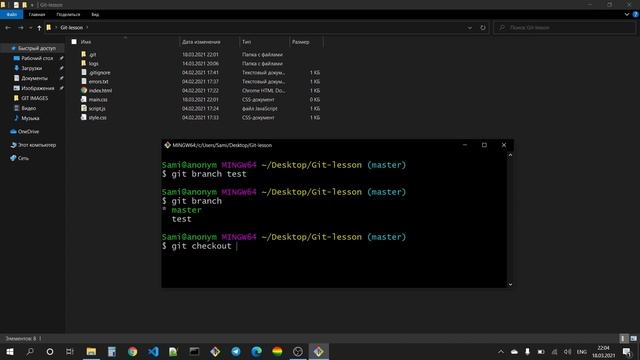Image resolution: width=640 pixels, height=360 pixels.
Task: Open OneDrive in sidebar
Action: click(29, 131)
